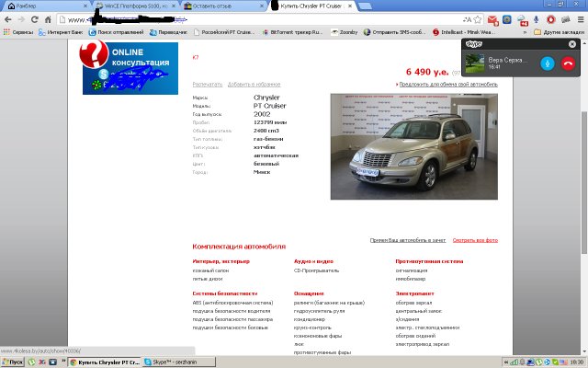The width and height of the screenshot is (588, 368).
Task: Click the Добавить в избранное link
Action: tap(254, 84)
